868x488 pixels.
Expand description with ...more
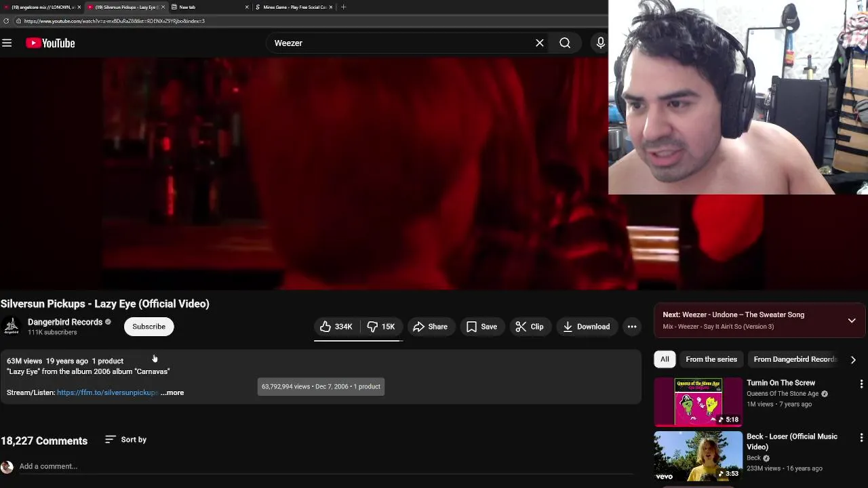tap(172, 392)
